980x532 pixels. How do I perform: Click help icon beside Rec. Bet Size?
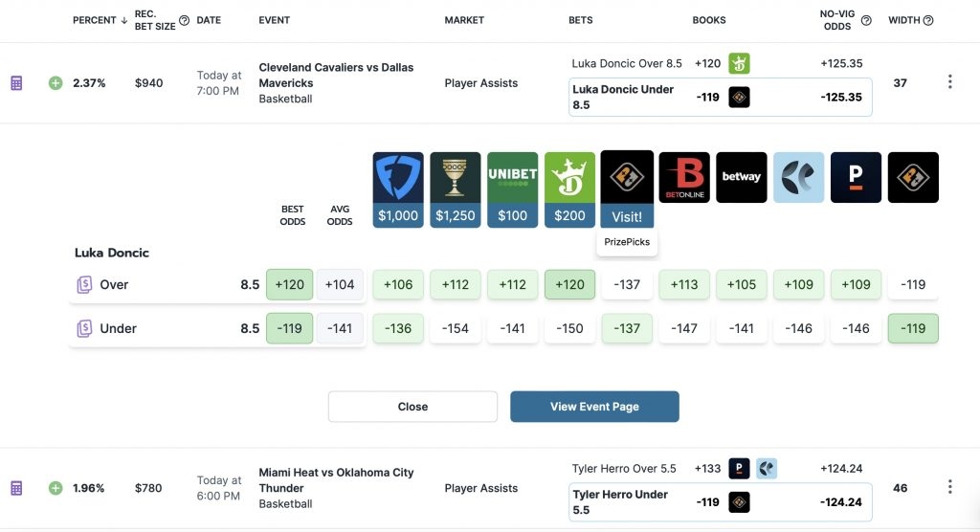pyautogui.click(x=185, y=20)
